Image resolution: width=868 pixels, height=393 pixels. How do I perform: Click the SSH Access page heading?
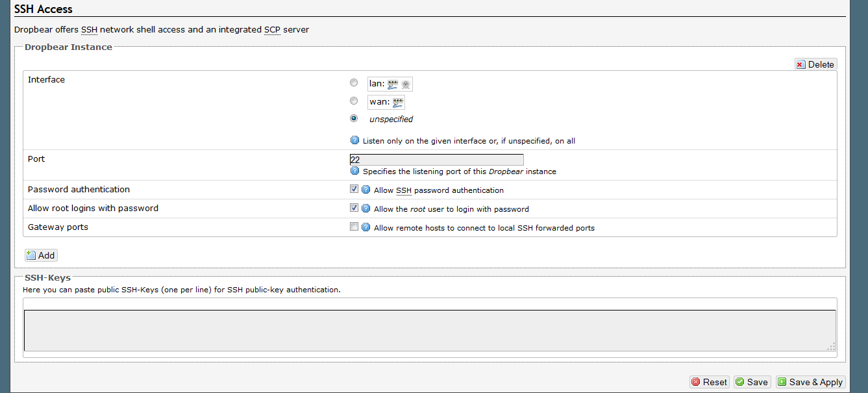(x=43, y=9)
